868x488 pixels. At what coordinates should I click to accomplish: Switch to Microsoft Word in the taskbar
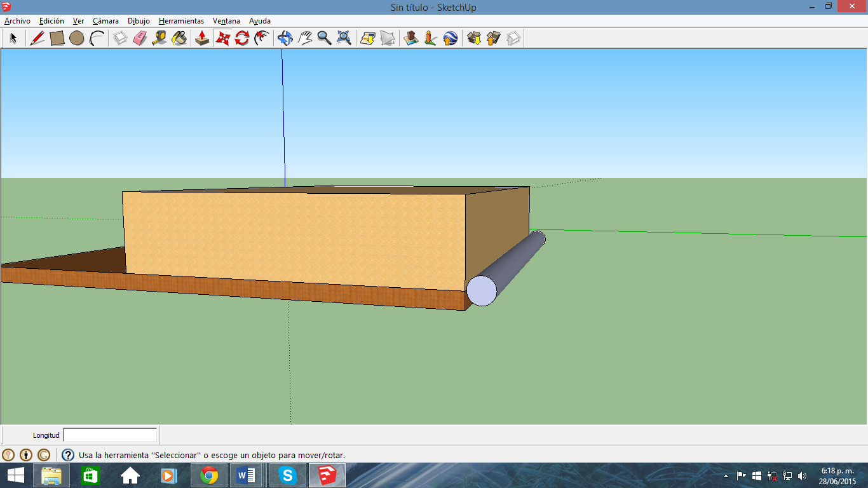pyautogui.click(x=246, y=475)
